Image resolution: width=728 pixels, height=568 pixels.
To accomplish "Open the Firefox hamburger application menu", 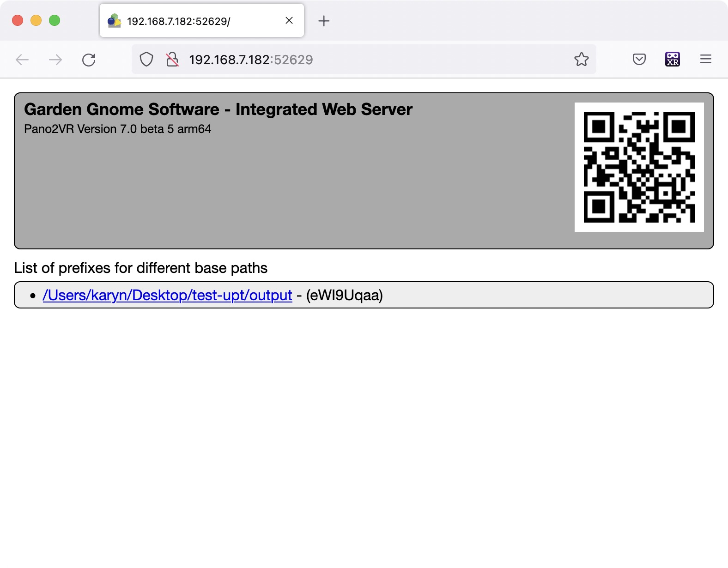I will point(705,60).
